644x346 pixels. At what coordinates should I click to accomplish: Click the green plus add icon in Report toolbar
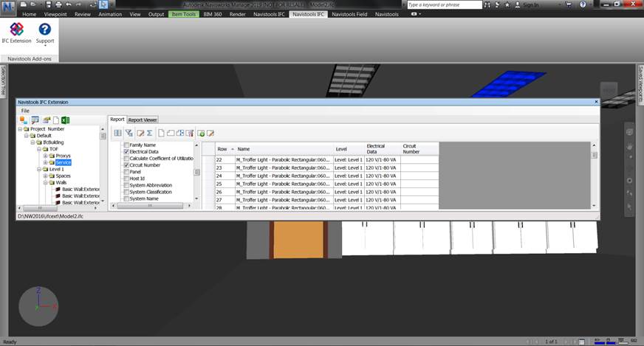[x=201, y=133]
